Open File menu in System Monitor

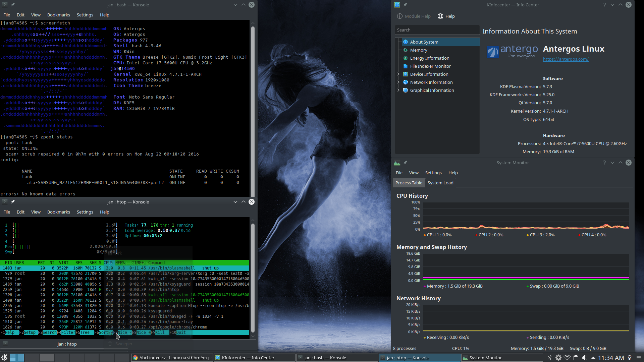click(399, 173)
